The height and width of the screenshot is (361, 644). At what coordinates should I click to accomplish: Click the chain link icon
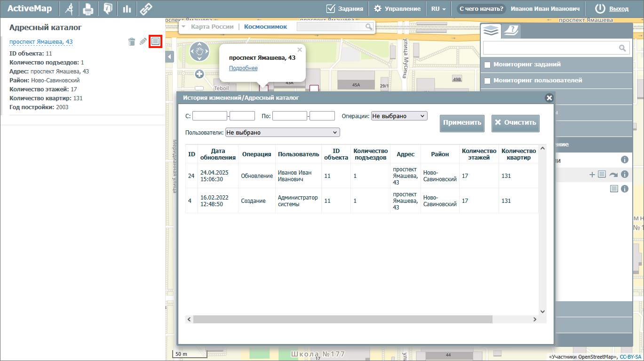tap(146, 9)
